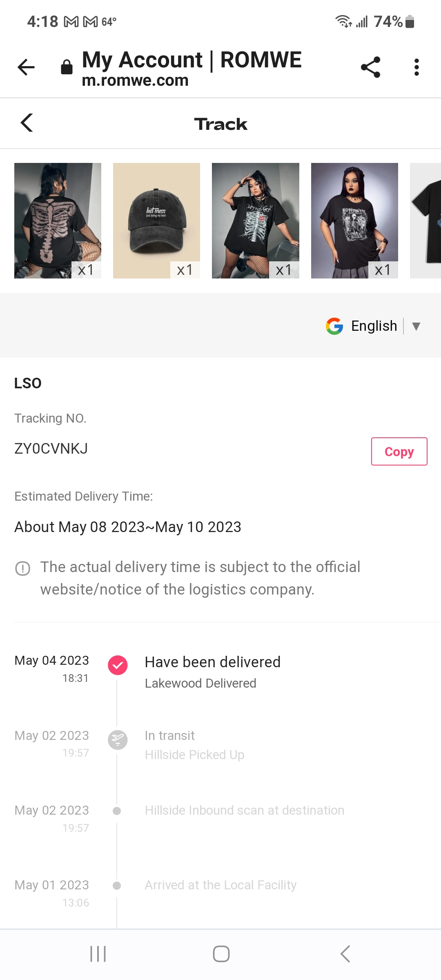441x980 pixels.
Task: Tap the pink delivered checkmark icon
Action: click(x=118, y=665)
